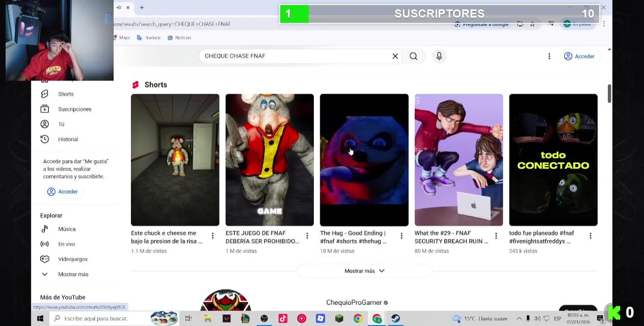644x326 pixels.
Task: Open a new browser tab
Action: pos(142,8)
